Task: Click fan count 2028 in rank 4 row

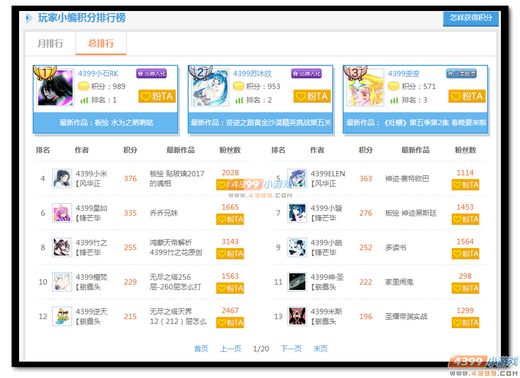Action: (x=230, y=173)
